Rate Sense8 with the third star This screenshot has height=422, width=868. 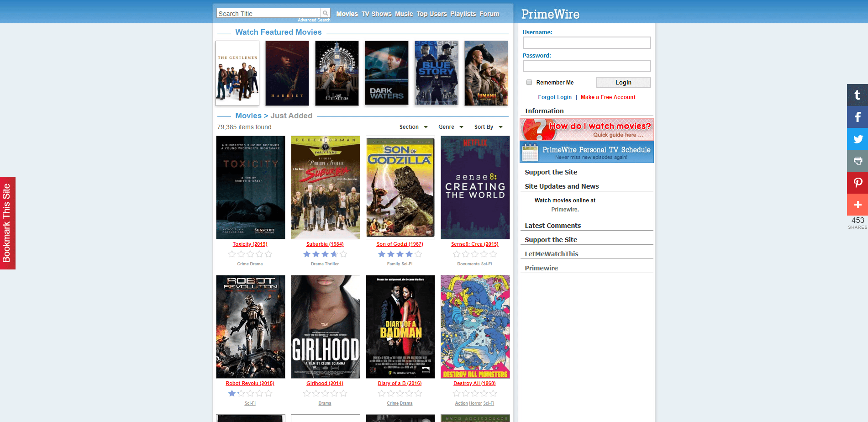pyautogui.click(x=475, y=254)
